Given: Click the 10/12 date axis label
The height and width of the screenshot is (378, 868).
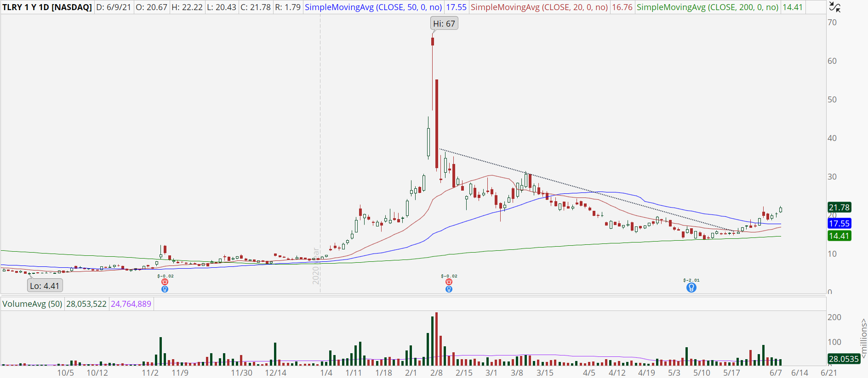Looking at the screenshot, I should click(97, 372).
